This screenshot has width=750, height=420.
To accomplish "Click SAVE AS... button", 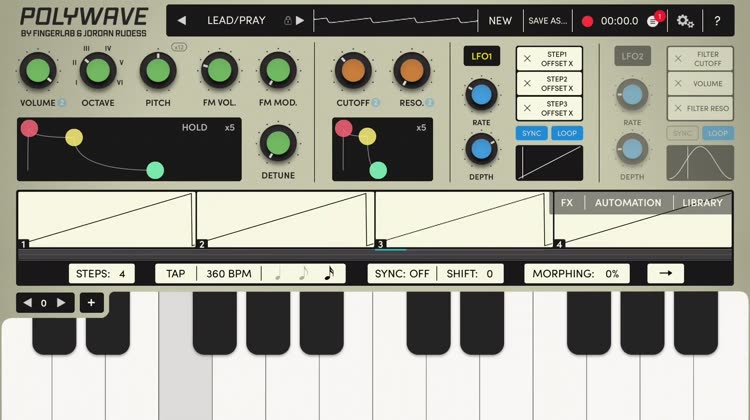I will pyautogui.click(x=548, y=21).
